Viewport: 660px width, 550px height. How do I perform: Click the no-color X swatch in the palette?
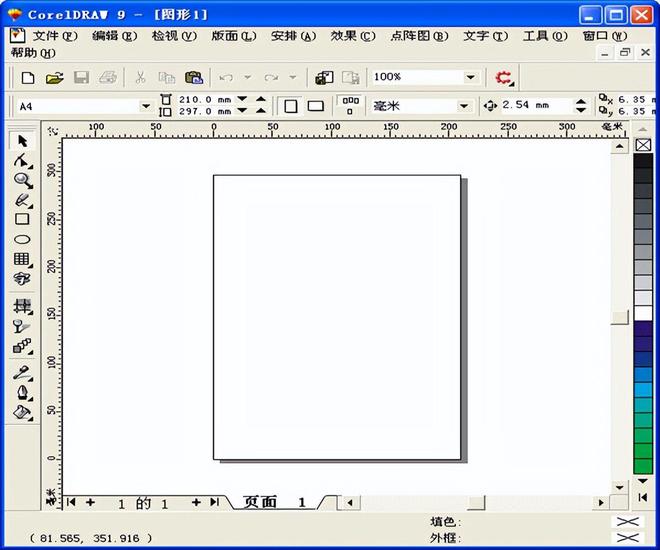tap(643, 145)
